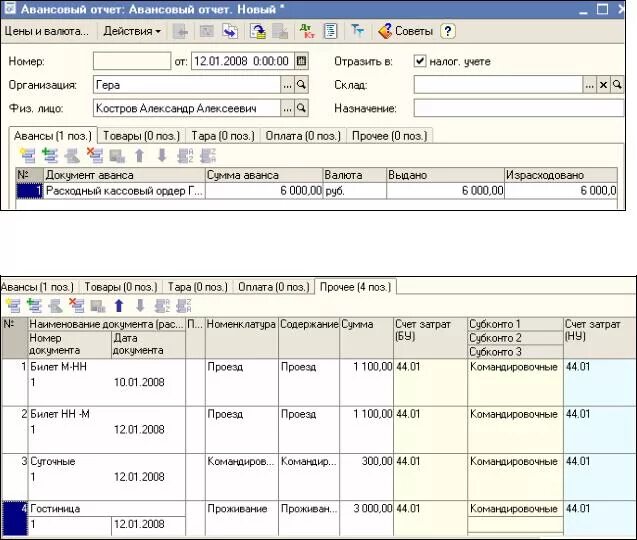Select row Расходный кассовый ордер Г...

(317, 191)
